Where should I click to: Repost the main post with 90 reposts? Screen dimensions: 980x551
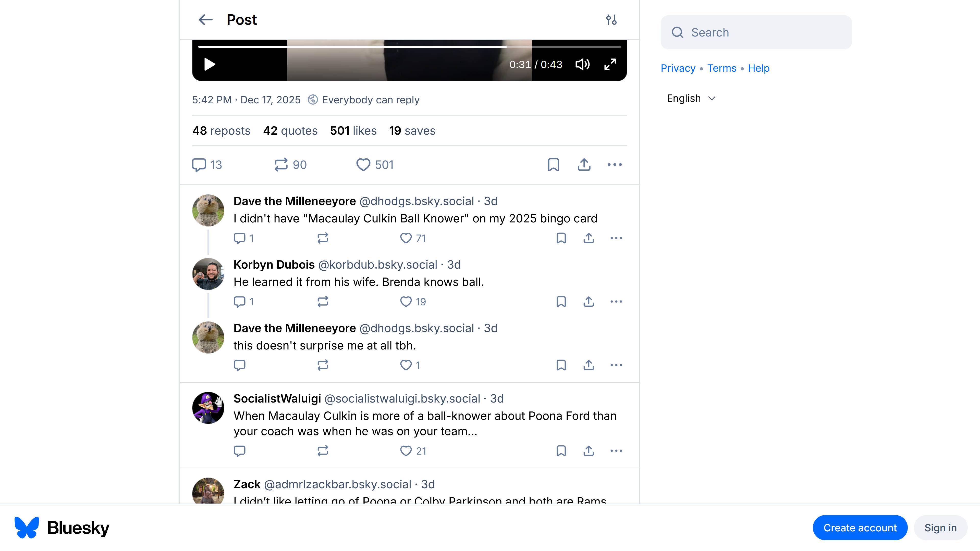(281, 165)
